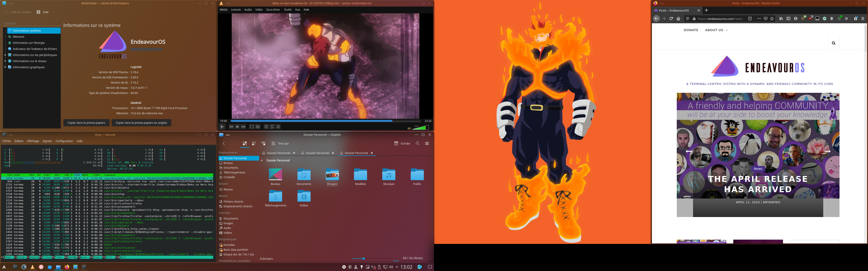Click Copier dans le presse-papiers button

point(87,123)
